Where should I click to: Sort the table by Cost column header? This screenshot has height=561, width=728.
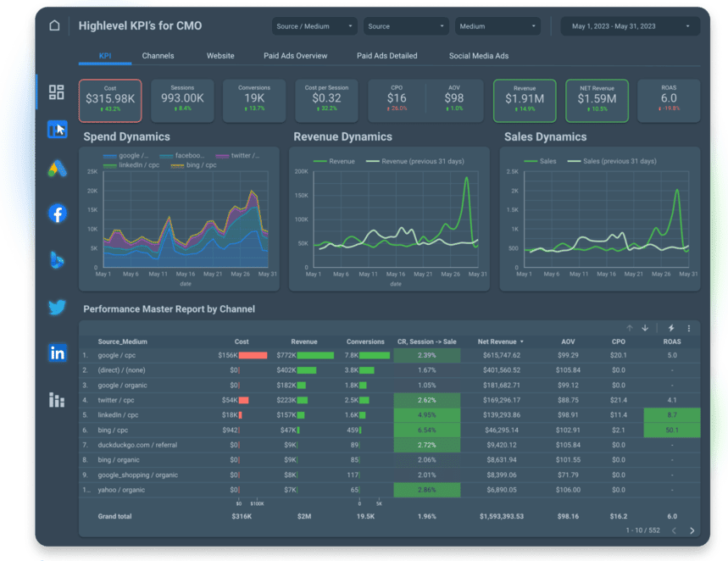(x=242, y=342)
